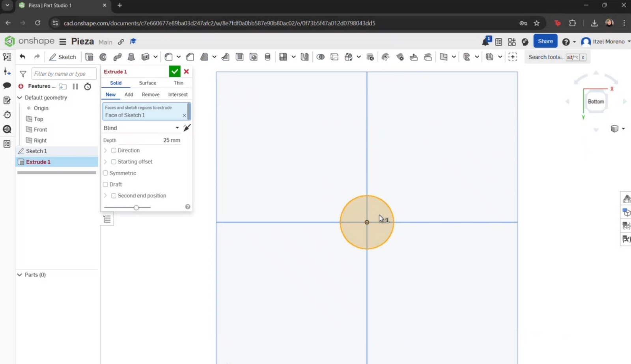Switch to the Surface tab in Extrude
The height and width of the screenshot is (364, 631).
147,83
